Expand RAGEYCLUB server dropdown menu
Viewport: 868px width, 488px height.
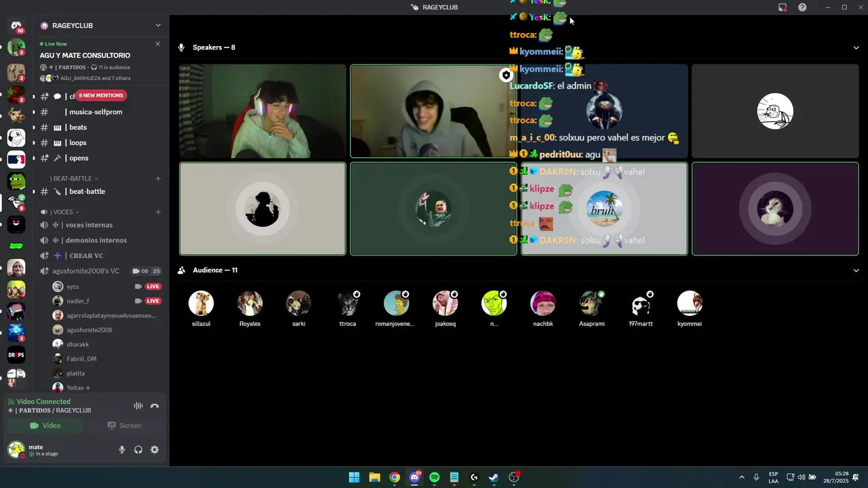[158, 26]
